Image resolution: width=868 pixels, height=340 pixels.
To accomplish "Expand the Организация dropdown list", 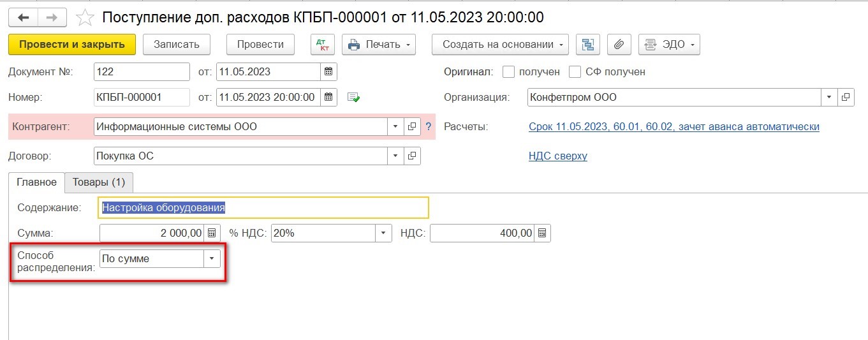I will pyautogui.click(x=828, y=97).
